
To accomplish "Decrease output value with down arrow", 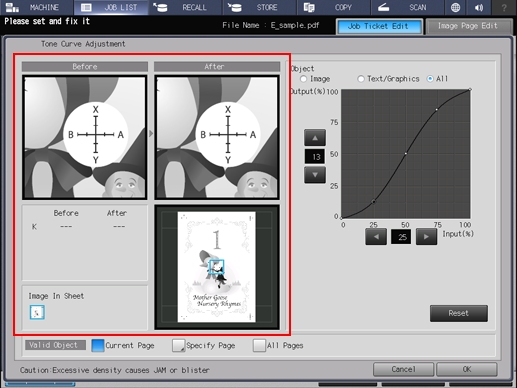I will (315, 175).
